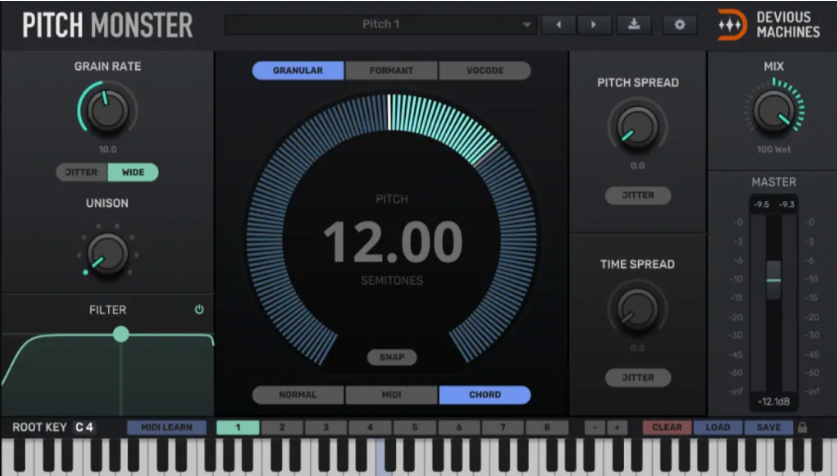Go to the next preset arrow
The height and width of the screenshot is (476, 837).
pos(594,25)
